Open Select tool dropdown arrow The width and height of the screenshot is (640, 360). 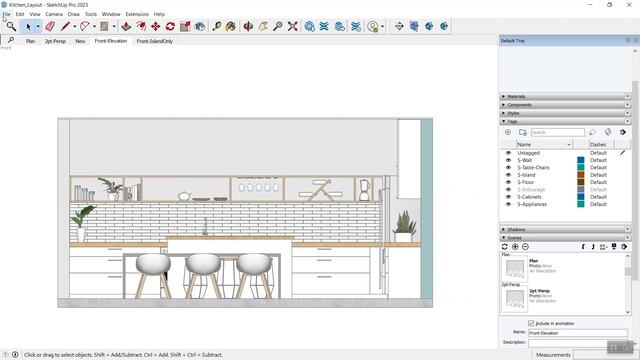(x=38, y=27)
